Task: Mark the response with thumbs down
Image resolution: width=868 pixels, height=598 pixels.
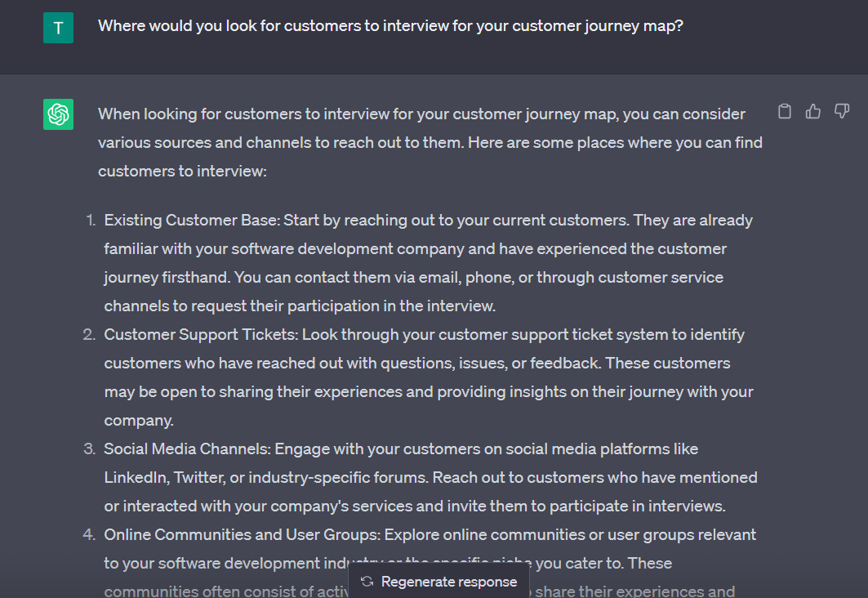Action: 842,111
